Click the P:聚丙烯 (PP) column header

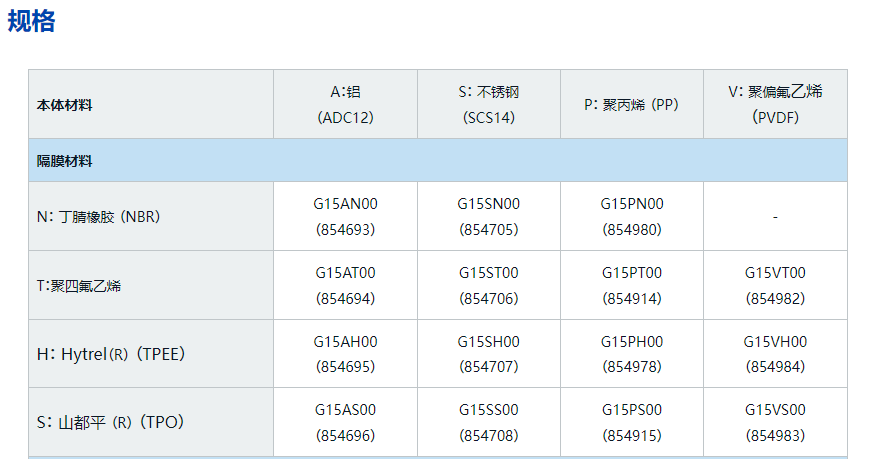(631, 104)
